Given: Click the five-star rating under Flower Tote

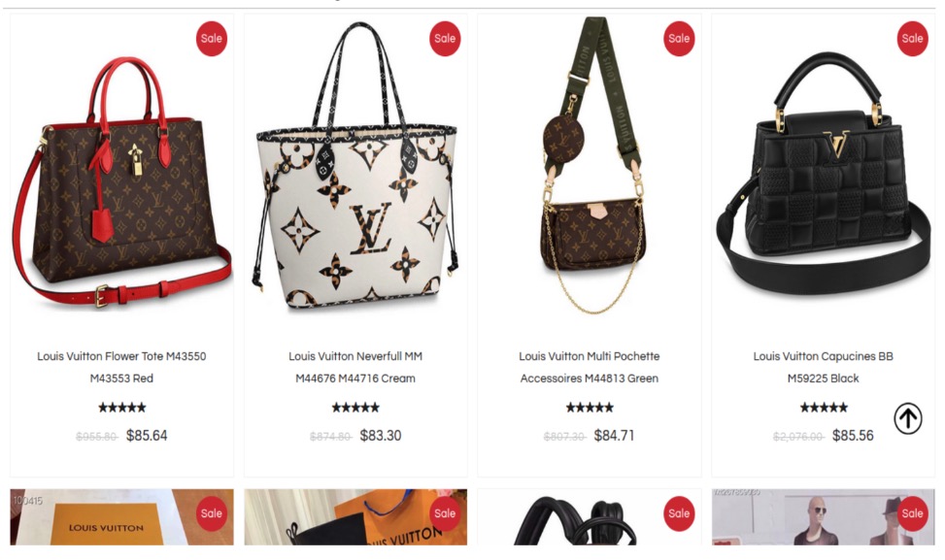Looking at the screenshot, I should click(122, 408).
